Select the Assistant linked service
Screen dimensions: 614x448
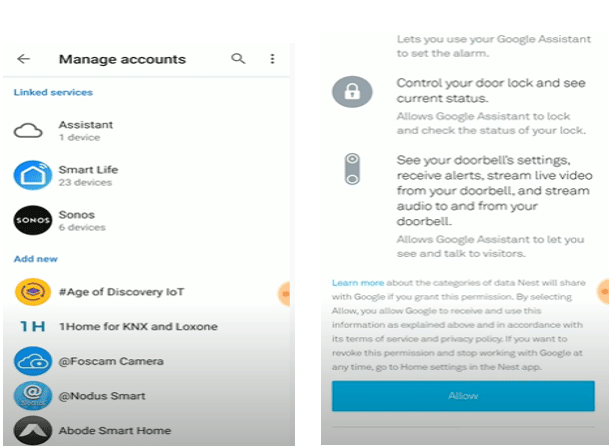tap(146, 131)
